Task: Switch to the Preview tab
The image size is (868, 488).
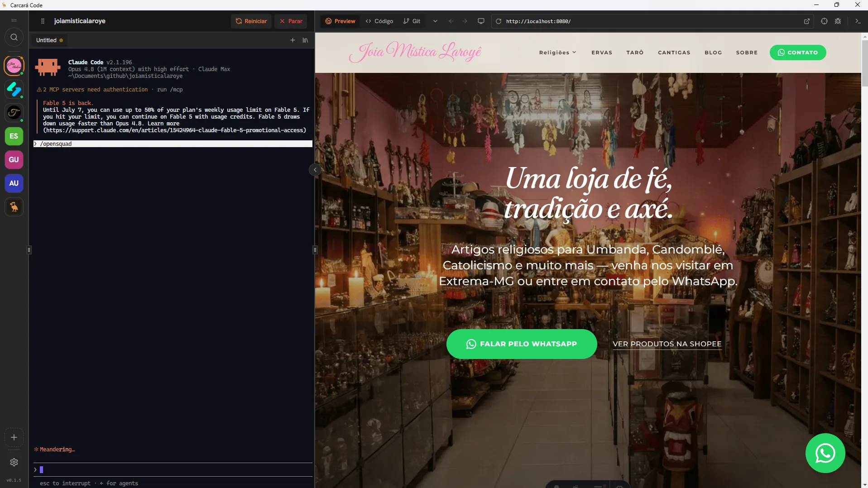Action: click(340, 21)
